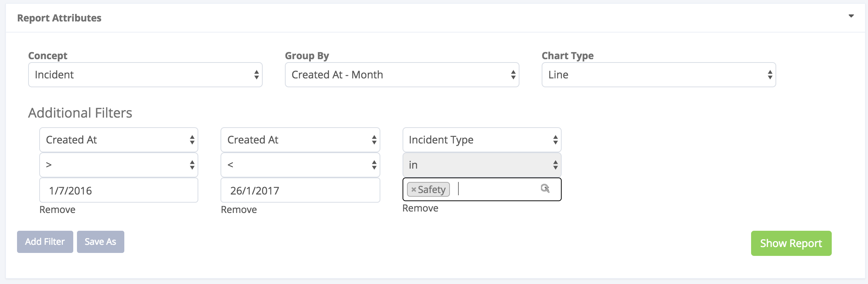
Task: Open the Group By dropdown
Action: pyautogui.click(x=402, y=75)
